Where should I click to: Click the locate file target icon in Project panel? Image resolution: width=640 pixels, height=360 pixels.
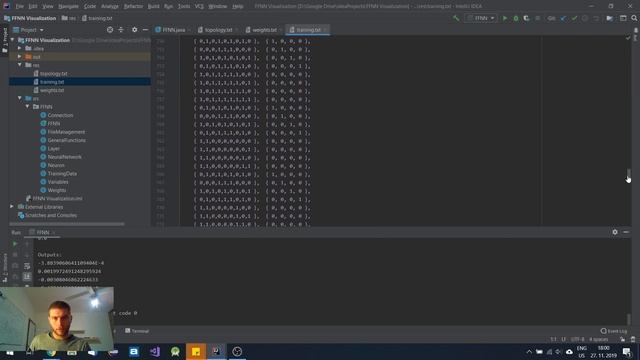(110, 30)
